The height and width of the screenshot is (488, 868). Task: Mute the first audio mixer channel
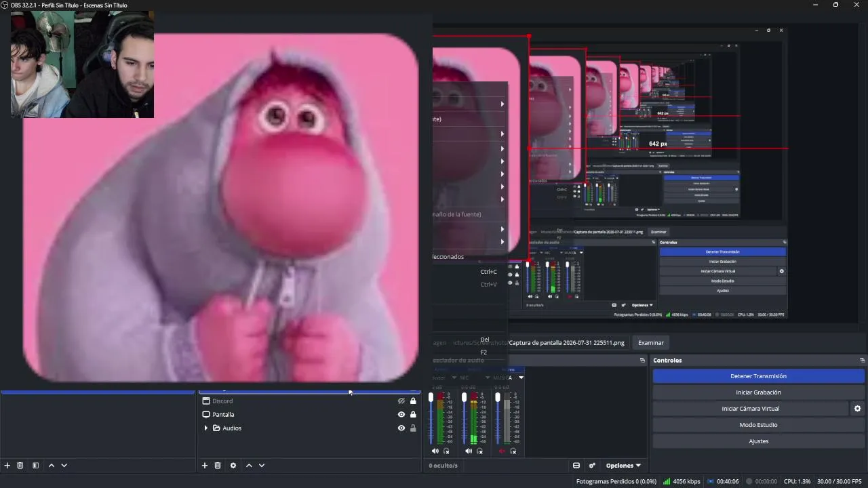(x=435, y=451)
